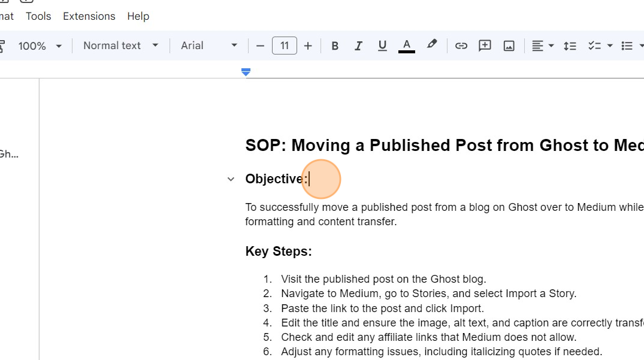
Task: Open the line spacing control
Action: point(570,46)
